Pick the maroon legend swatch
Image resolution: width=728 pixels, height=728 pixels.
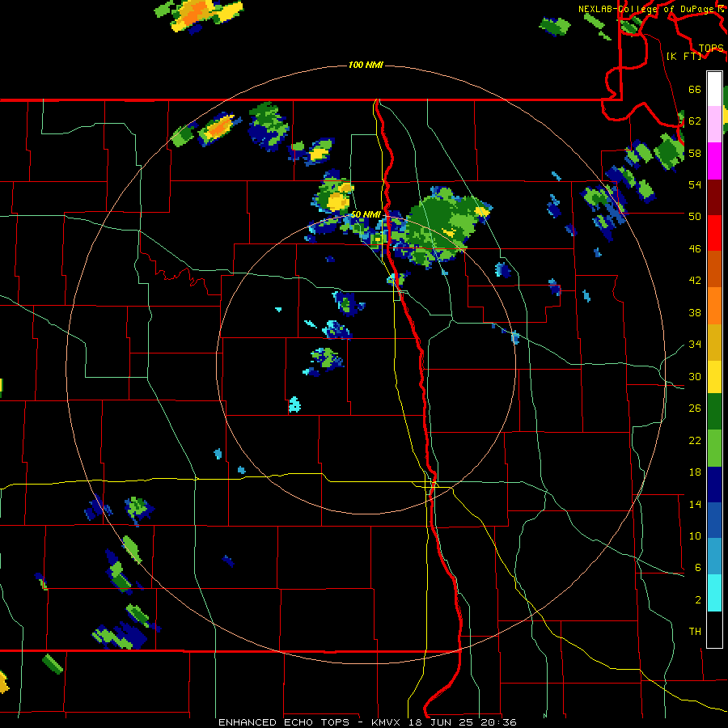[714, 197]
